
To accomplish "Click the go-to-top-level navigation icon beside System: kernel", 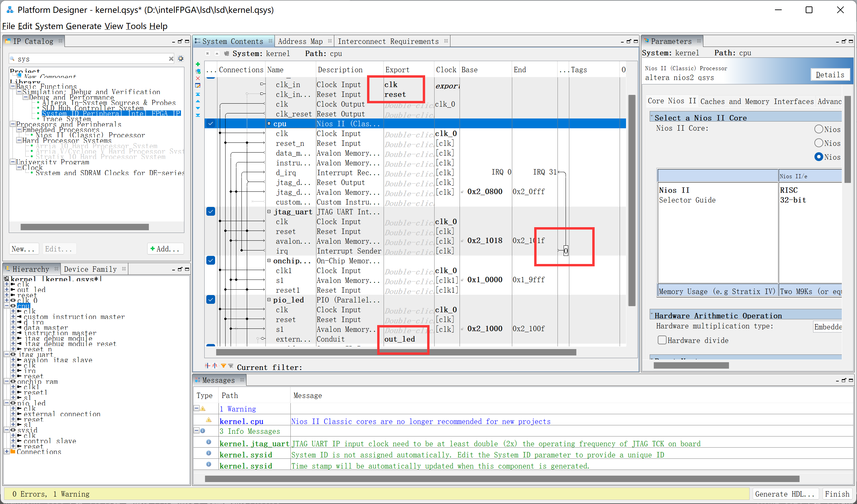I will (x=207, y=53).
